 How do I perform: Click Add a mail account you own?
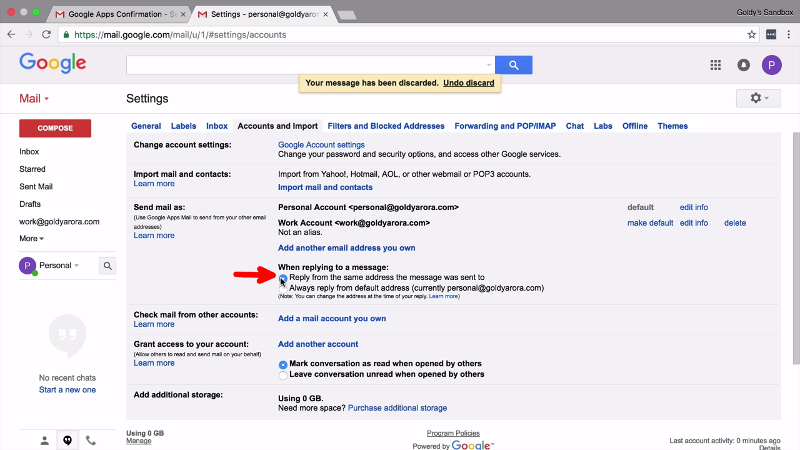(x=332, y=318)
